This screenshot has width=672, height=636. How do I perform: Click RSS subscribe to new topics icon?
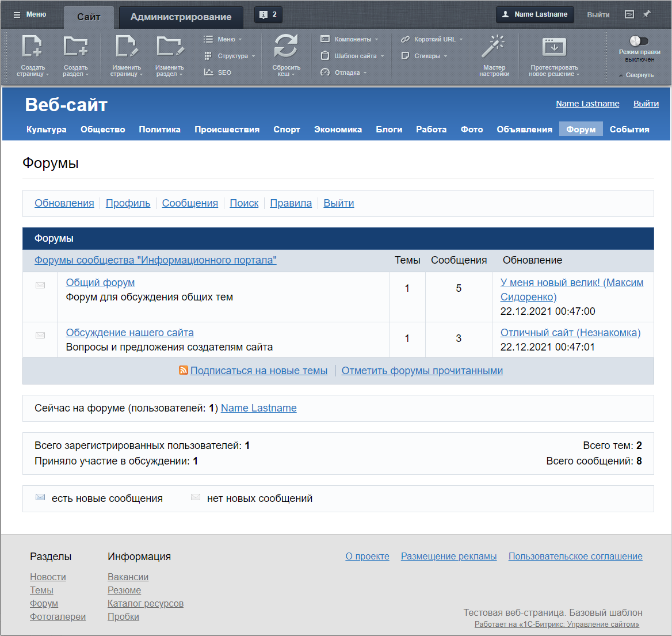coord(184,371)
